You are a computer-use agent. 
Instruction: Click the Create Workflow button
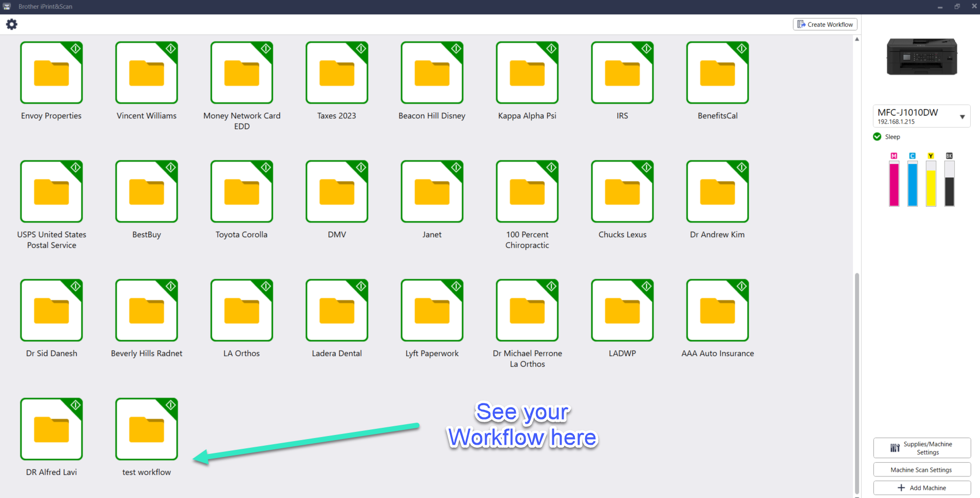point(825,24)
